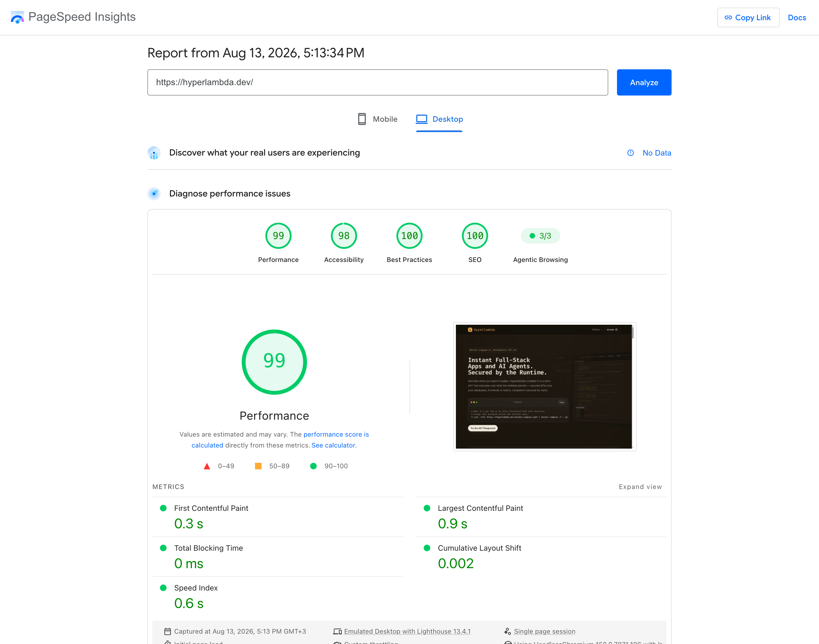Click Speed Index metric label

coord(196,588)
